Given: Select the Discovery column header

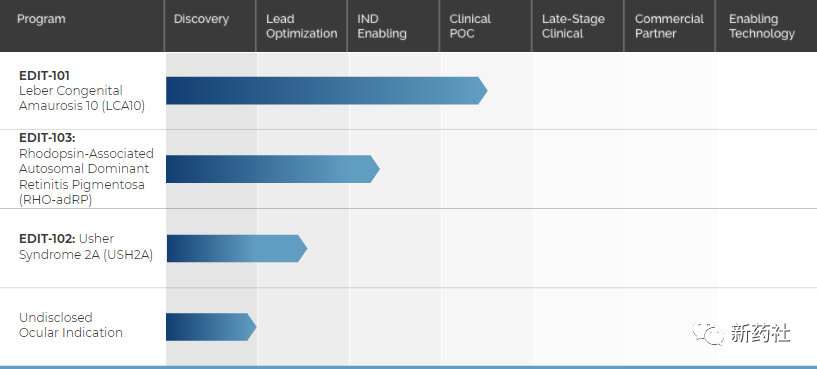Looking at the screenshot, I should [201, 19].
